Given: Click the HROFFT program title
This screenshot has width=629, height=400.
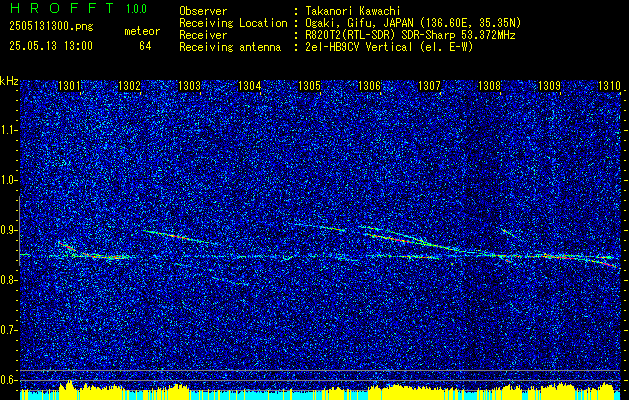Looking at the screenshot, I should click(x=62, y=8).
